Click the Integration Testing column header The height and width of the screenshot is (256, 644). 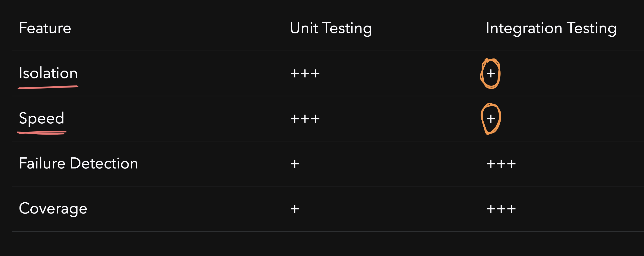click(x=551, y=28)
